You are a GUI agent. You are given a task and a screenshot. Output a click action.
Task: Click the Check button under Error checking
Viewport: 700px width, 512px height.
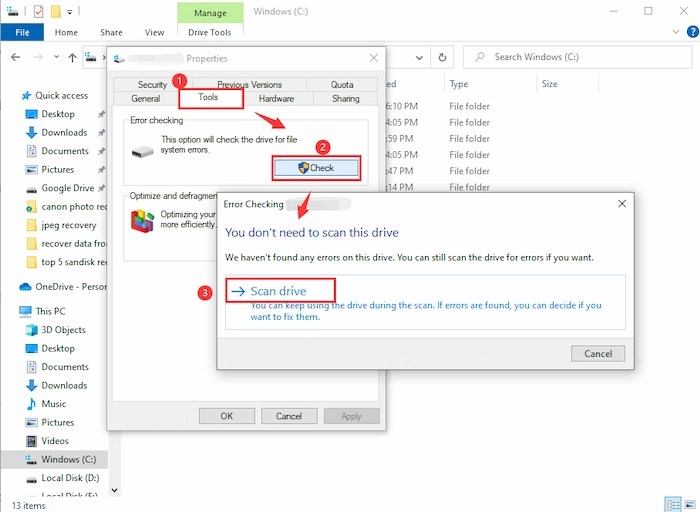316,168
